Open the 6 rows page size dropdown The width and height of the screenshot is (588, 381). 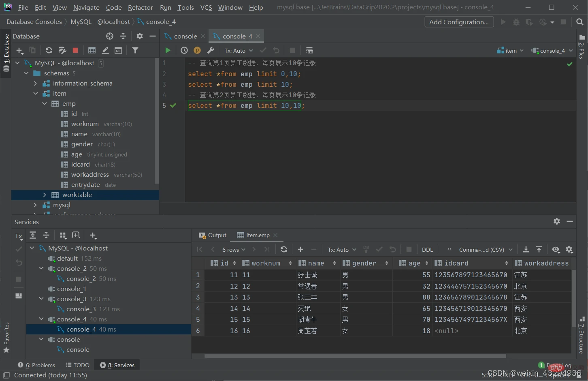tap(234, 250)
